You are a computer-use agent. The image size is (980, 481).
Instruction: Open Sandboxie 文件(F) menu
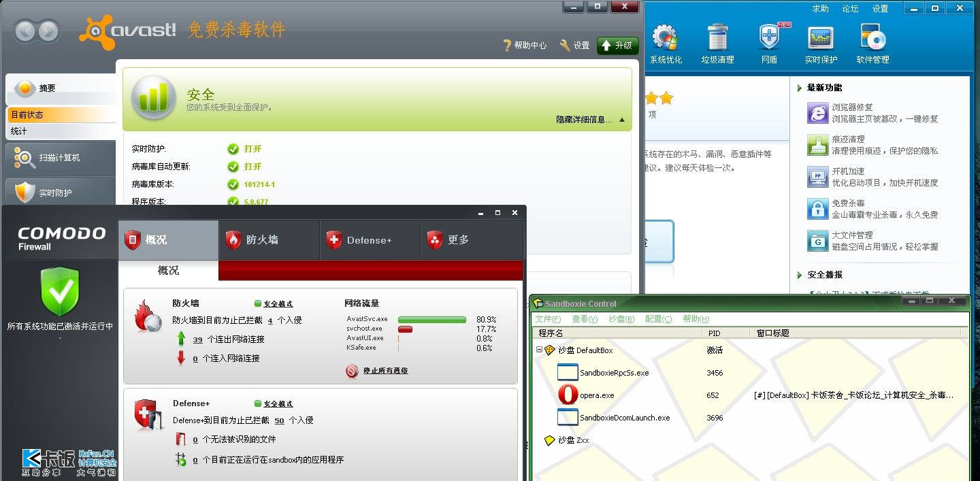(548, 319)
